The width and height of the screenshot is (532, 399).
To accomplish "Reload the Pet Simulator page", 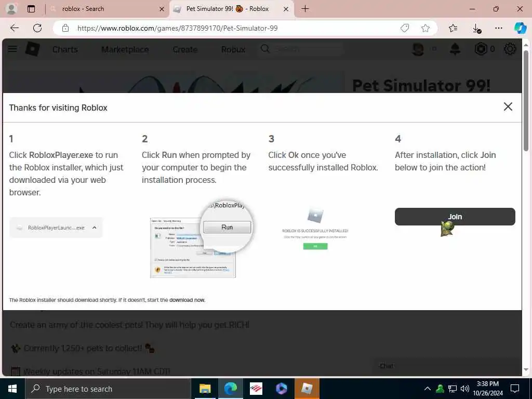I will (x=37, y=28).
